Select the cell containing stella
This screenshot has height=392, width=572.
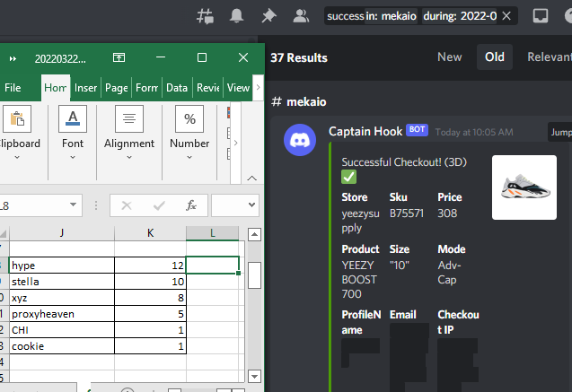point(62,282)
